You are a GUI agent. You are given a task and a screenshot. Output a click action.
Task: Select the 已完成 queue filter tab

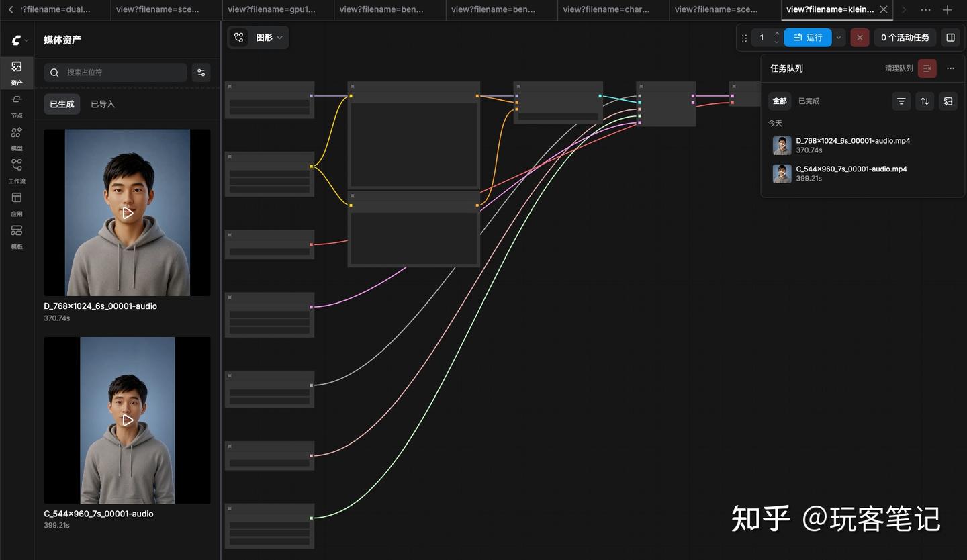(x=809, y=101)
